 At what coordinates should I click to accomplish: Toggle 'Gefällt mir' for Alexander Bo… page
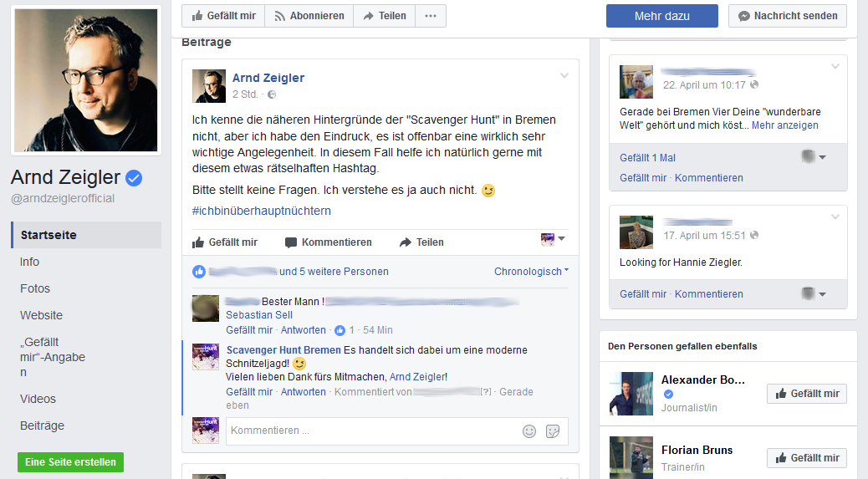pyautogui.click(x=806, y=394)
